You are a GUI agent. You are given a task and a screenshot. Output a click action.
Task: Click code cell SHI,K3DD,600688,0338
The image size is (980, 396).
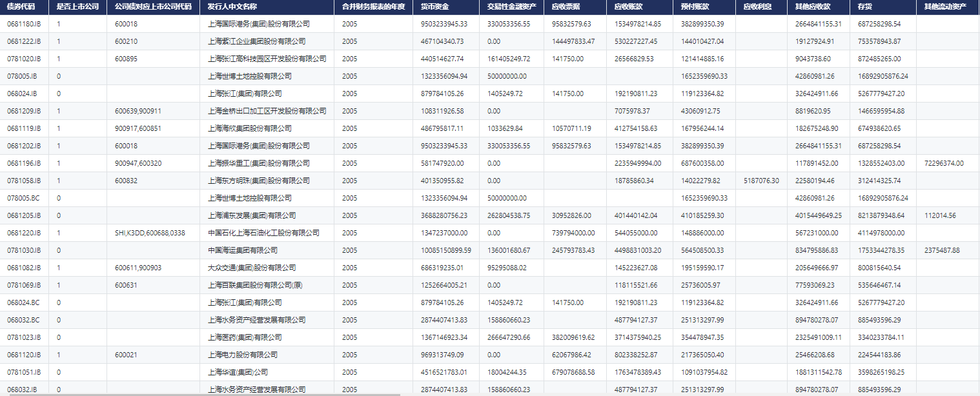[150, 233]
